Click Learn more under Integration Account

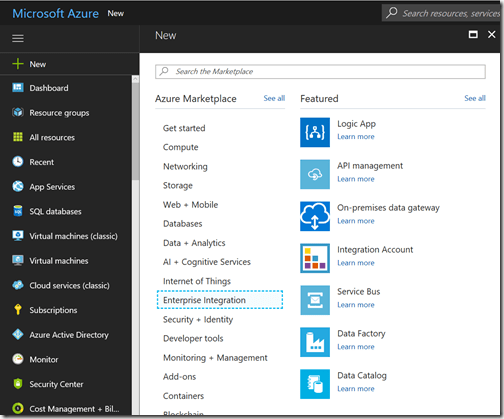(356, 263)
